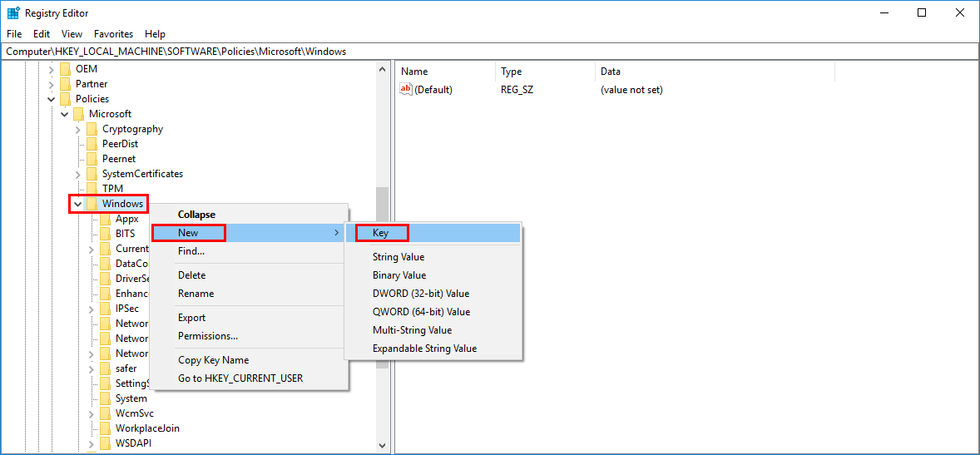Expand the WcmSvc key
The width and height of the screenshot is (980, 455).
click(x=91, y=413)
